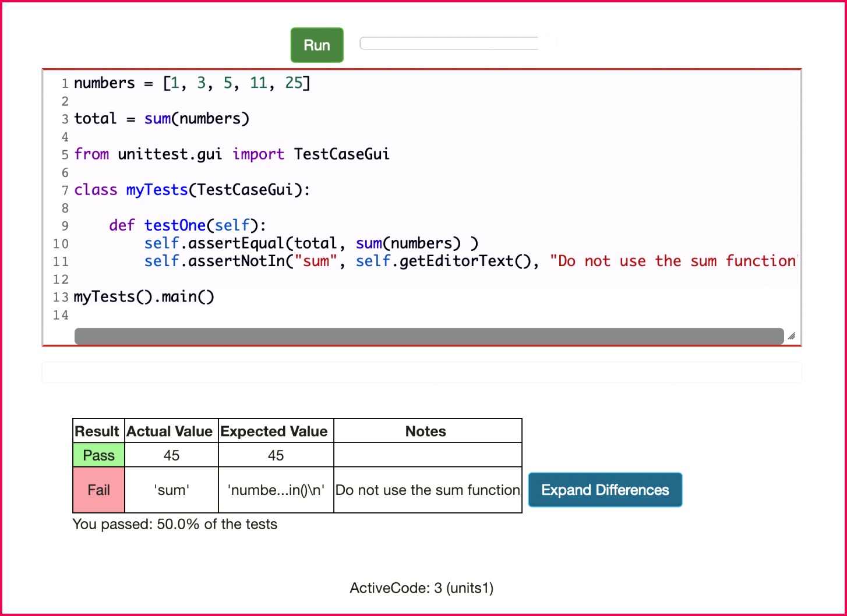The image size is (847, 616).
Task: Click the progress bar beside Run
Action: click(x=450, y=43)
